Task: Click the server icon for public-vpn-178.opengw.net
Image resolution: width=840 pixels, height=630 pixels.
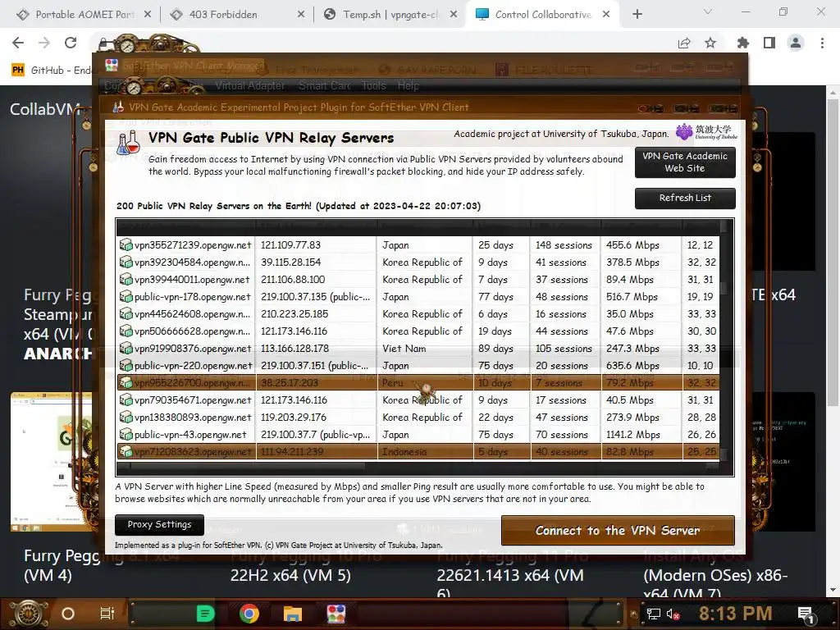Action: pos(126,296)
